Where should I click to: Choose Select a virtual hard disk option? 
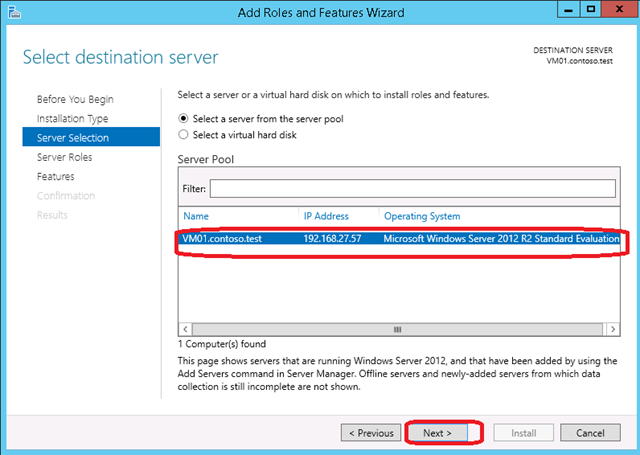pyautogui.click(x=238, y=135)
